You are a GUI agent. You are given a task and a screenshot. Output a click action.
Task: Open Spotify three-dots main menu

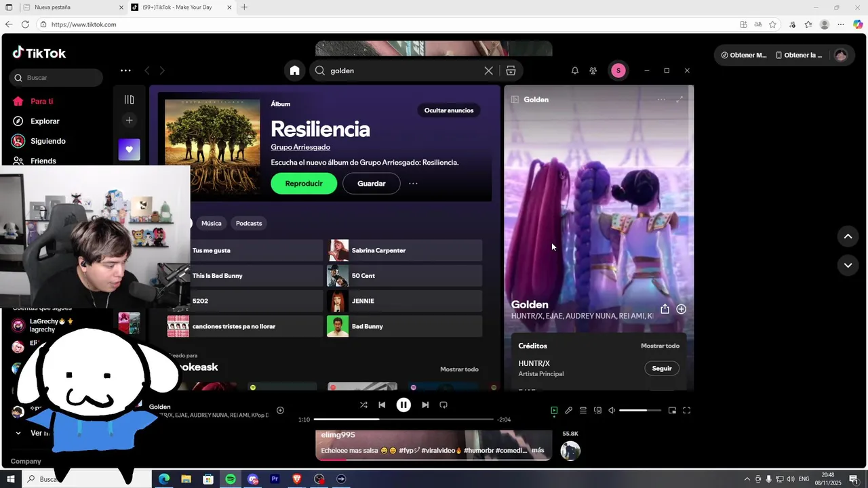click(x=125, y=70)
